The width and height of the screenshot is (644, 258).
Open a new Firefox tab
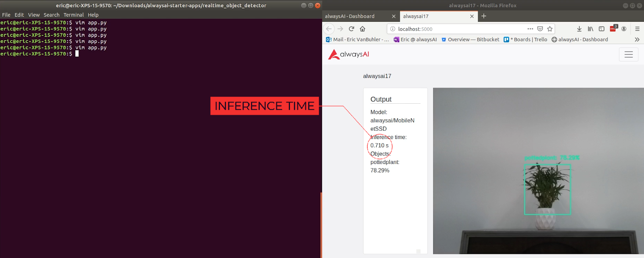click(x=484, y=16)
